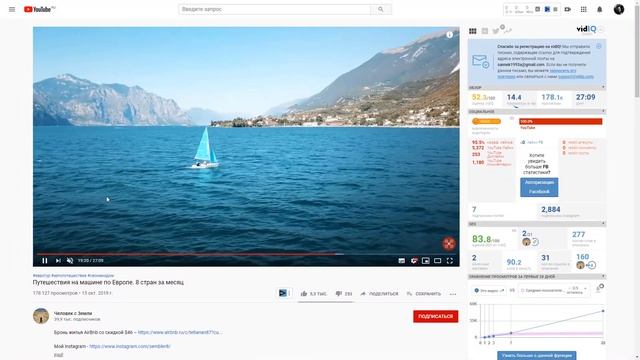Click the vidIQ logo in sidebar
The image size is (640, 360).
[586, 29]
